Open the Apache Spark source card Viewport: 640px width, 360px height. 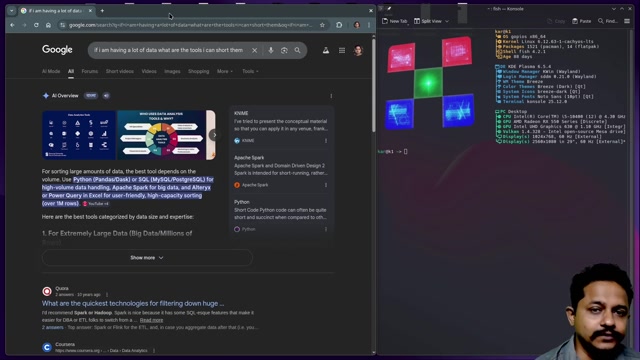(281, 171)
